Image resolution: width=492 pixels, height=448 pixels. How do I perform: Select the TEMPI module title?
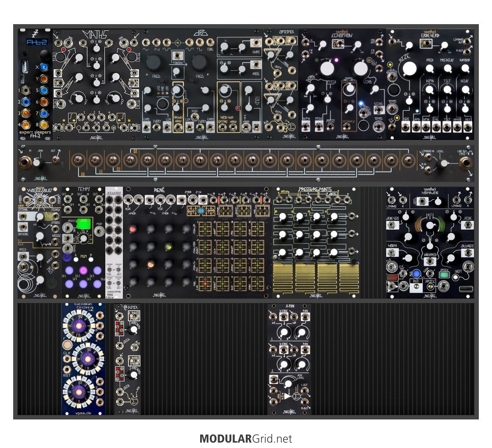click(x=83, y=189)
